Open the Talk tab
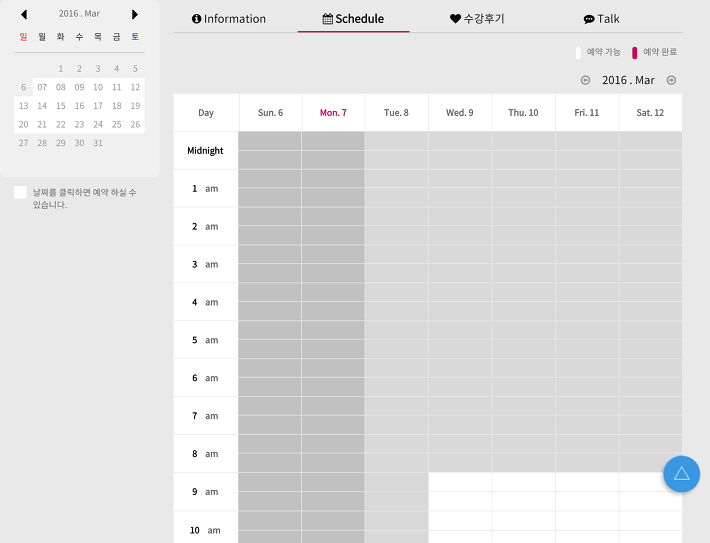 click(x=601, y=19)
